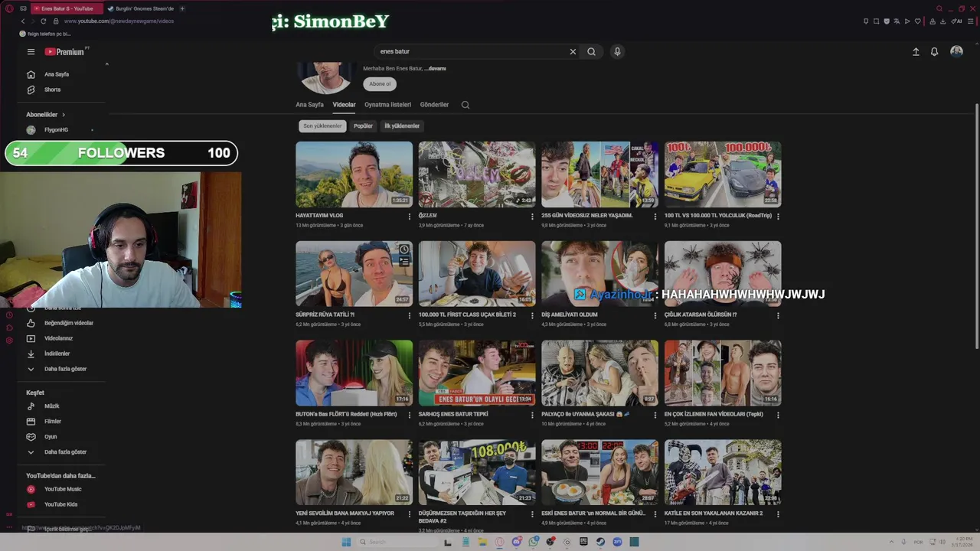The width and height of the screenshot is (980, 551).
Task: Submit search with magnifier button
Action: coord(591,51)
